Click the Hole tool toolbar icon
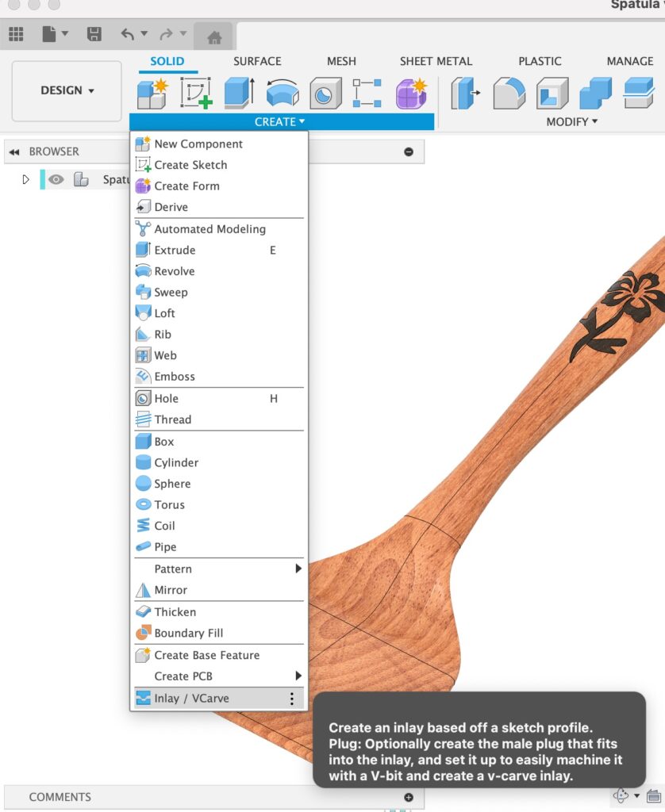 [x=325, y=93]
